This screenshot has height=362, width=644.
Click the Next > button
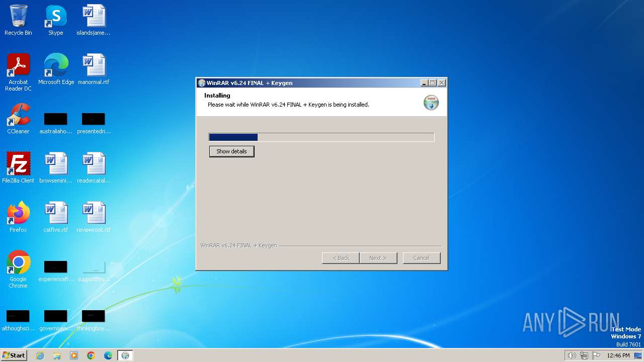[378, 258]
